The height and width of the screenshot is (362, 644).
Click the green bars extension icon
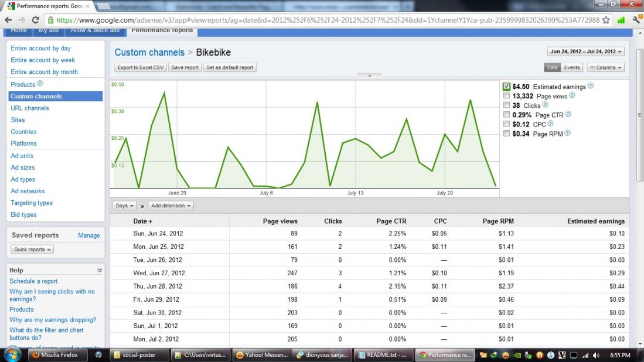click(x=621, y=20)
